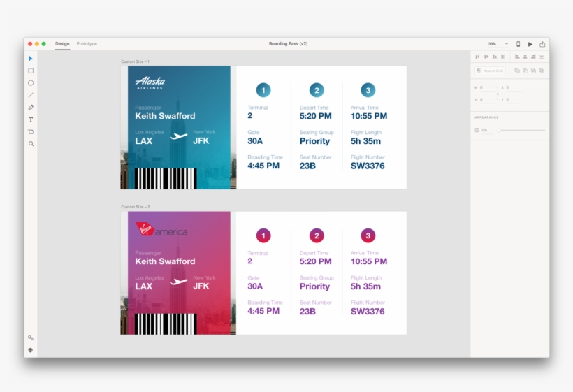This screenshot has width=573, height=392.
Task: Click the mobile device preview icon
Action: (518, 44)
